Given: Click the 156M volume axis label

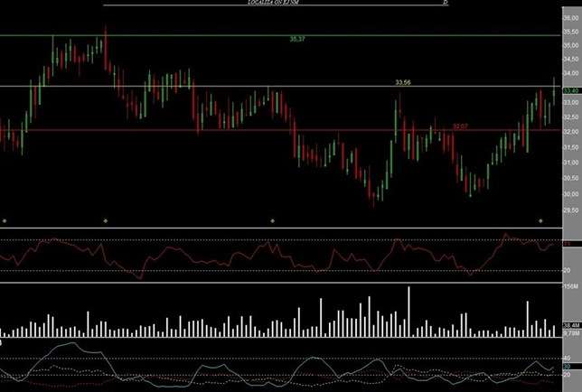Looking at the screenshot, I should click(570, 286).
